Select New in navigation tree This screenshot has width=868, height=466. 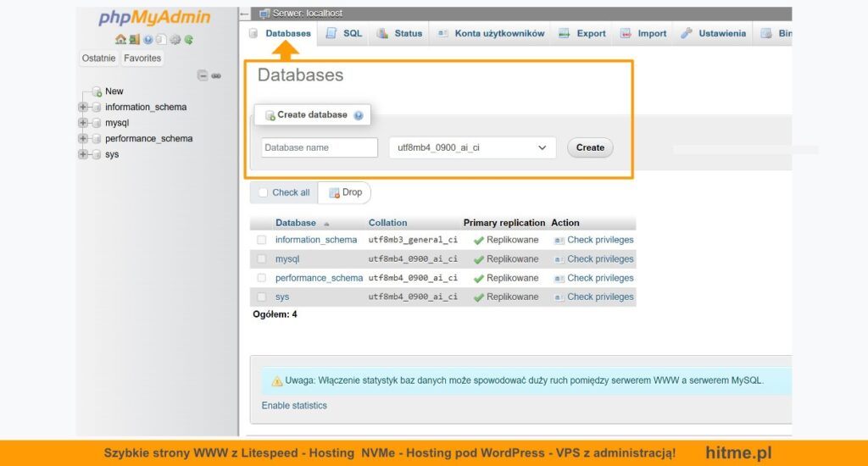[114, 92]
